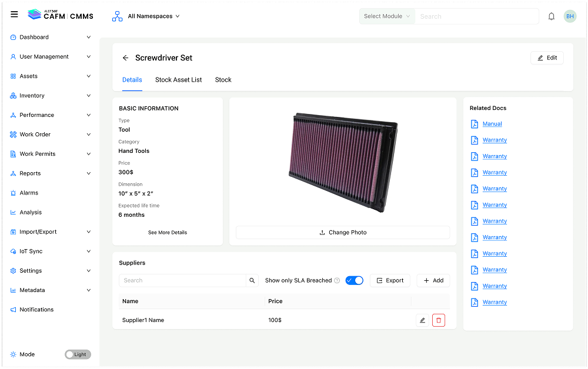This screenshot has height=369, width=588.
Task: Click the Suppliers search input
Action: tap(182, 281)
